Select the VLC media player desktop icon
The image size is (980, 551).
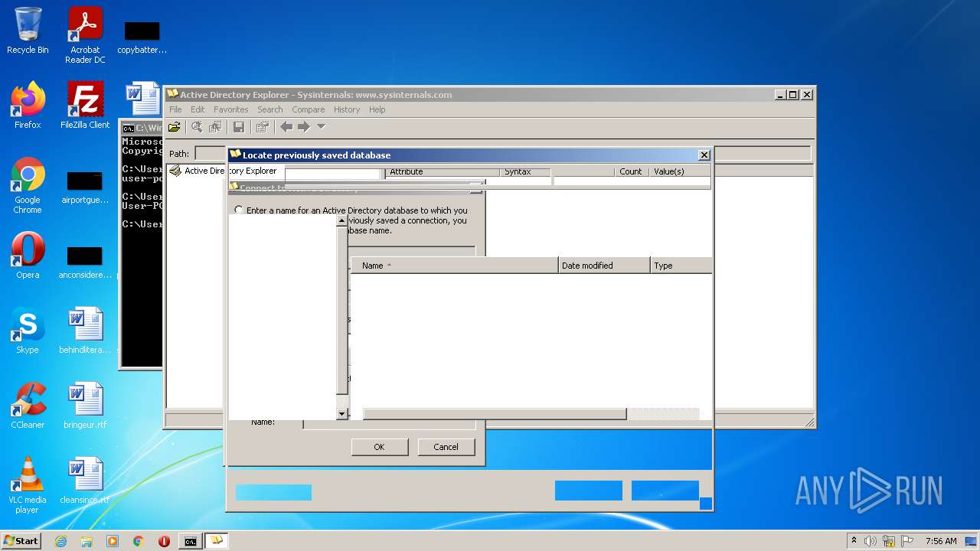[x=28, y=485]
